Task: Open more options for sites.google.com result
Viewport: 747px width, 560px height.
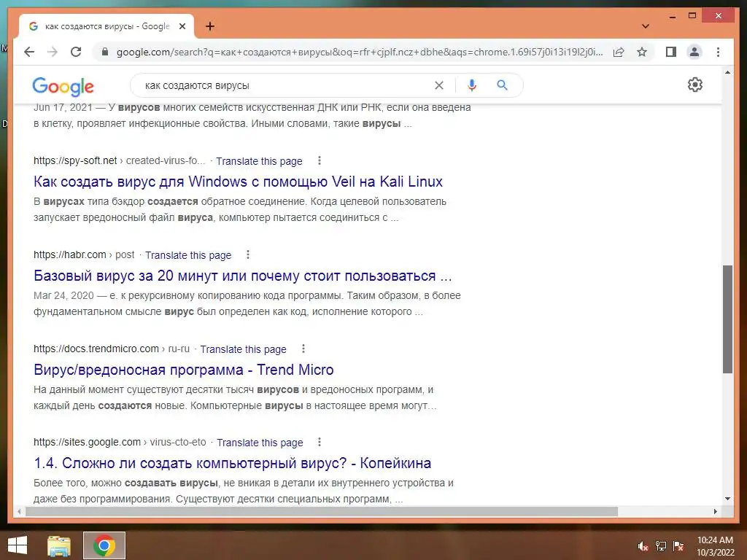Action: pos(320,443)
